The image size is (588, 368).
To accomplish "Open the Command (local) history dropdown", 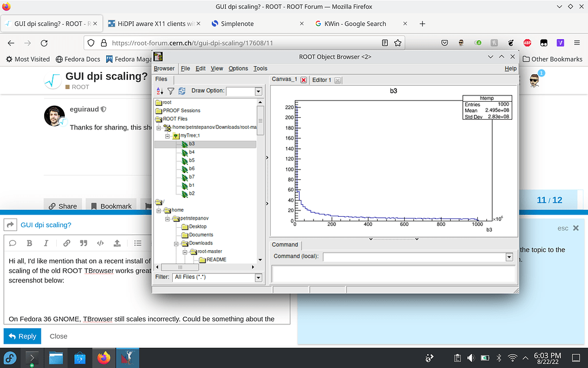I will pos(509,257).
